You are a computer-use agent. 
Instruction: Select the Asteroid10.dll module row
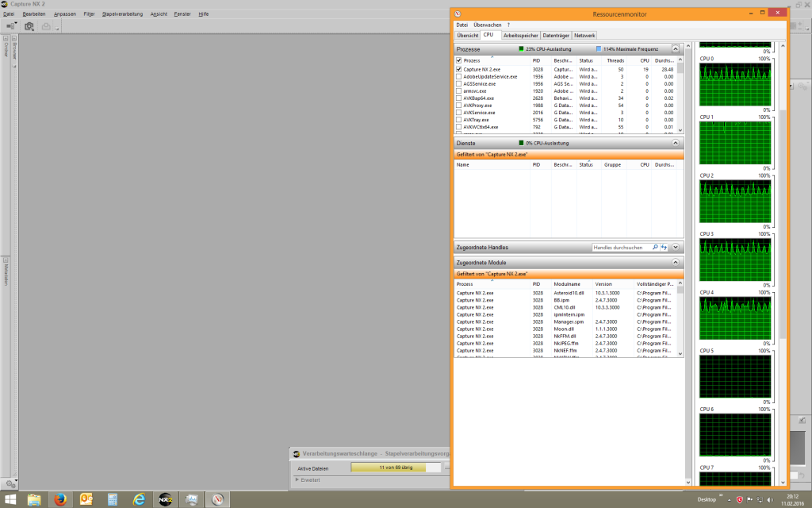pyautogui.click(x=565, y=293)
